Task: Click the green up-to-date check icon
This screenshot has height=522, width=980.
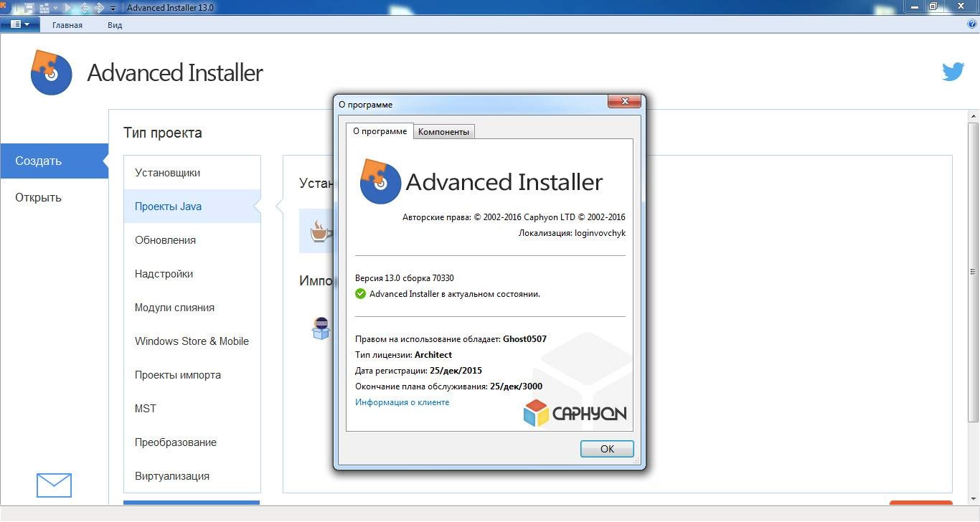Action: (x=361, y=294)
